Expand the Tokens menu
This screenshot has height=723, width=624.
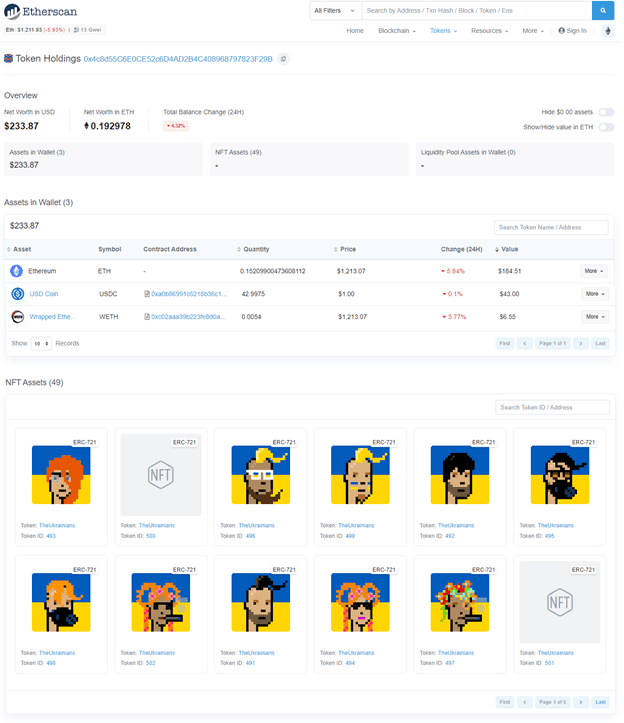click(x=446, y=31)
